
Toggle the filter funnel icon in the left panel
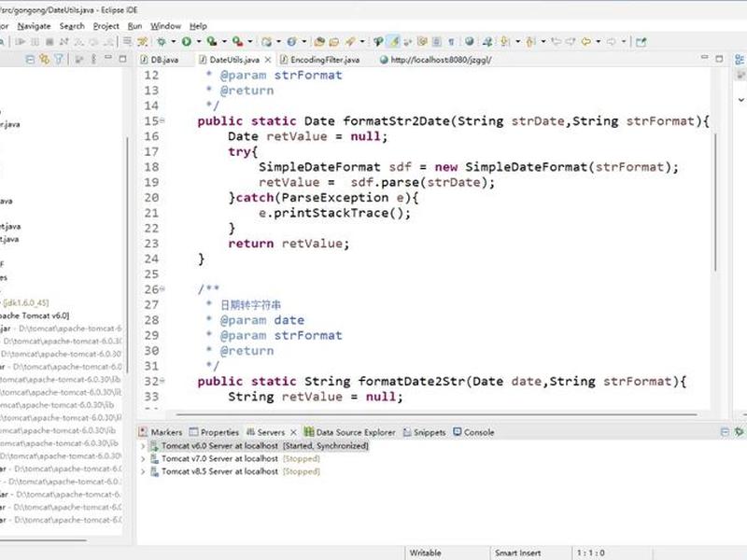point(59,60)
